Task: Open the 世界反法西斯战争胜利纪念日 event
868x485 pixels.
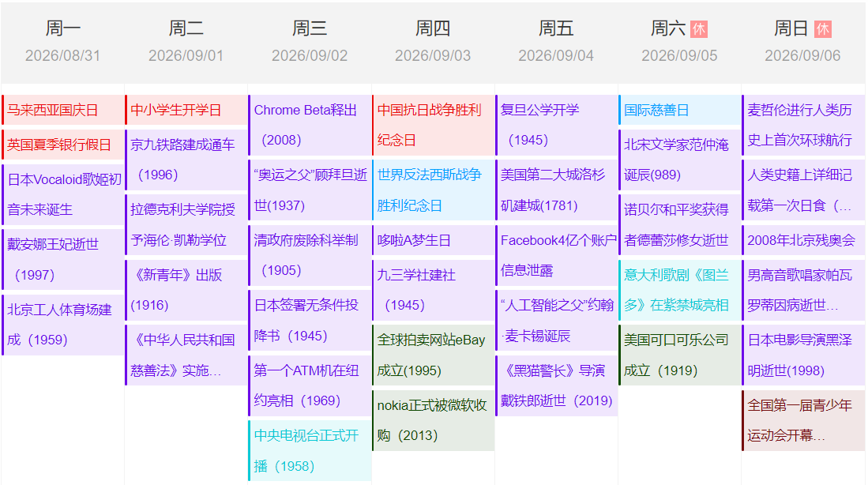Action: pos(433,190)
